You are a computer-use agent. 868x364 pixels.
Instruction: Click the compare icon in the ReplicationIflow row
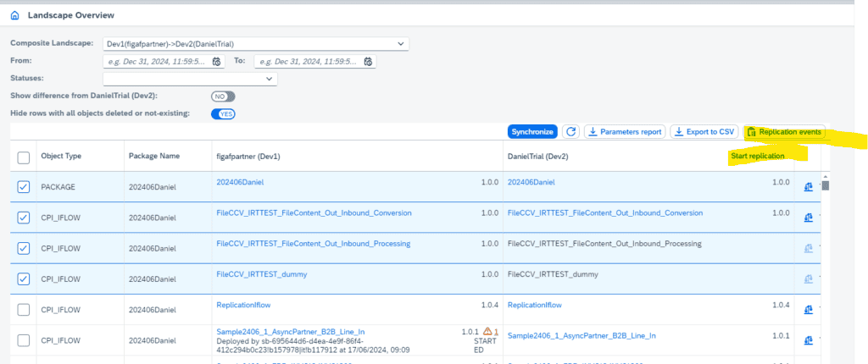pos(808,310)
